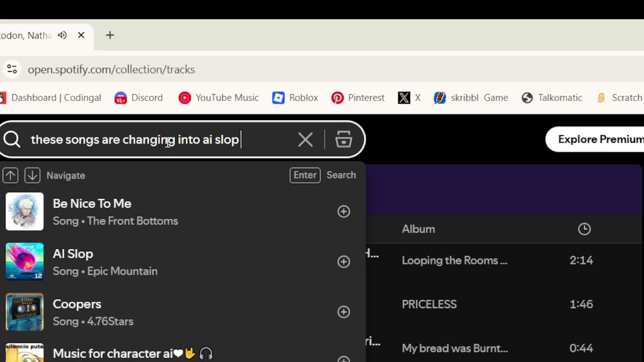Viewport: 644px width, 362px height.
Task: Open Dashboard | Codingal bookmark
Action: pos(51,98)
